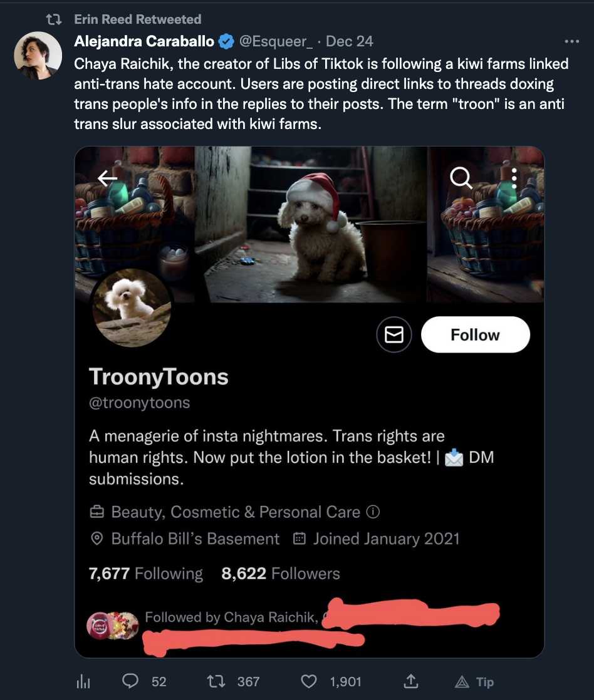Open the tweet's three-dot more menu
The width and height of the screenshot is (594, 700).
(571, 42)
